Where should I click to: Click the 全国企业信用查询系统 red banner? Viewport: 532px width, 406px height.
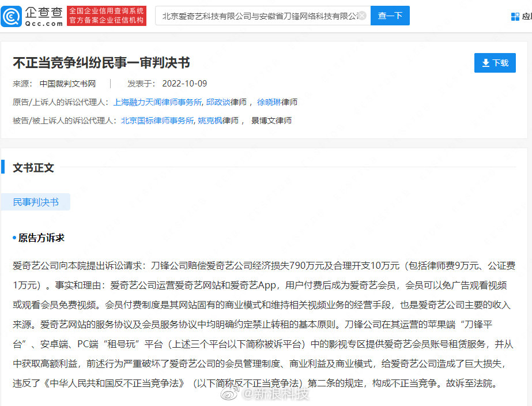(x=107, y=16)
